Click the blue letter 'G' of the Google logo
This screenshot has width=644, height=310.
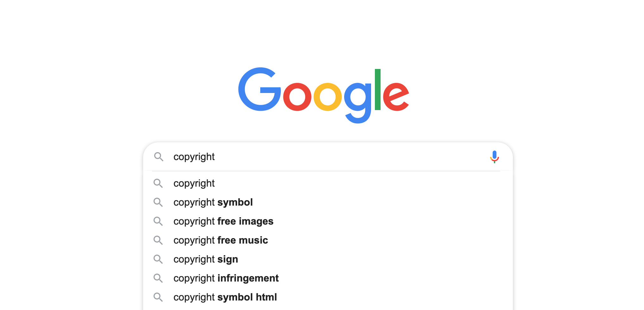click(260, 89)
